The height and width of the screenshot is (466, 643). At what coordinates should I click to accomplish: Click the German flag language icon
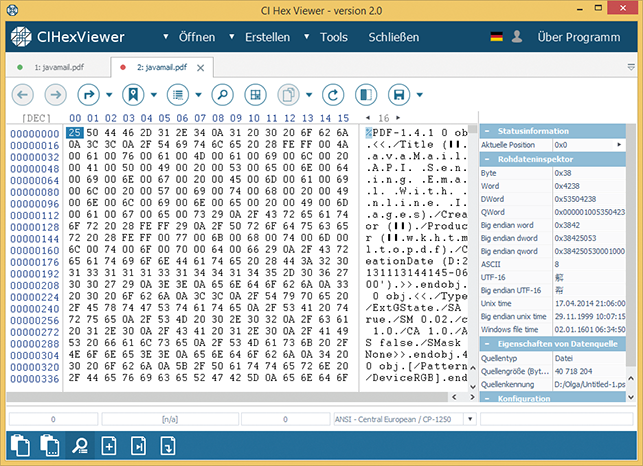[497, 37]
